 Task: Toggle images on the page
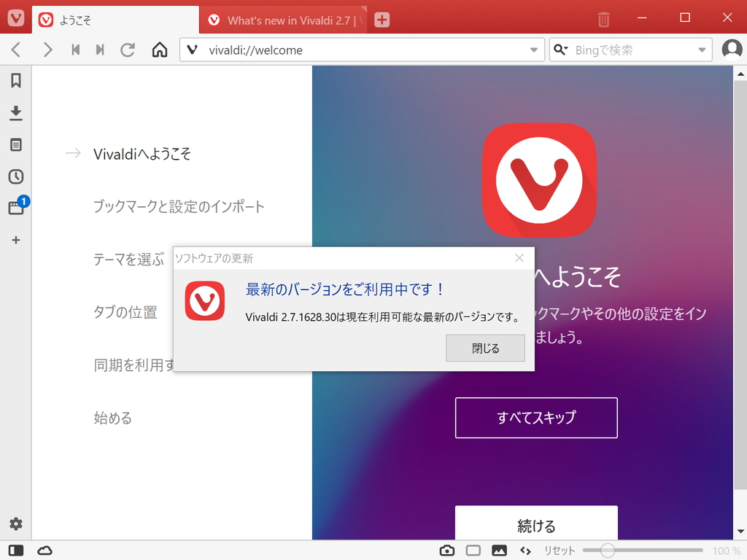coord(499,551)
